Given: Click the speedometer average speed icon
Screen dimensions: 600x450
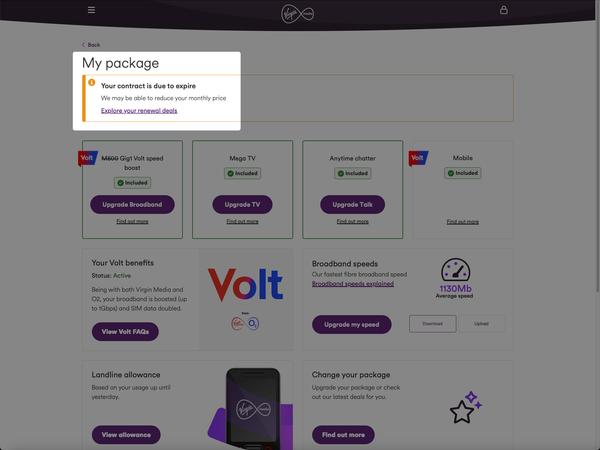Looking at the screenshot, I should coord(455,270).
